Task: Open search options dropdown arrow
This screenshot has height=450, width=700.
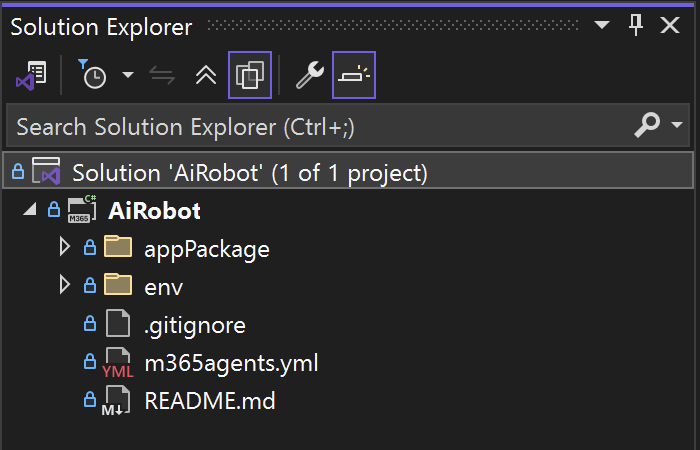Action: tap(677, 125)
